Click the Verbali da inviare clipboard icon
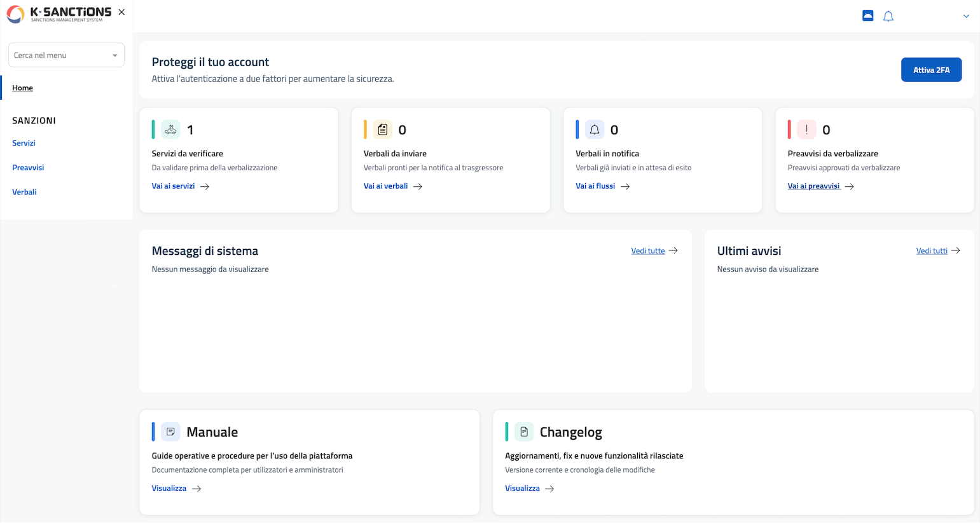Viewport: 980px width, 523px height. tap(382, 130)
